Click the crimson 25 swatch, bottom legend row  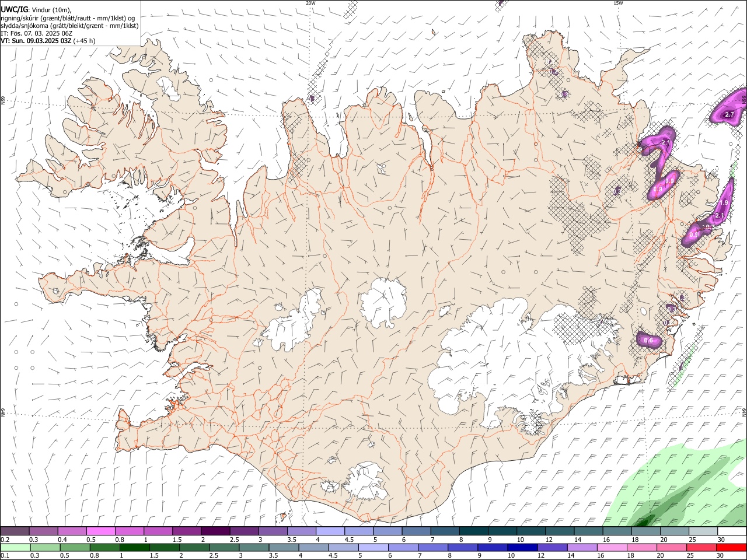[x=701, y=547]
